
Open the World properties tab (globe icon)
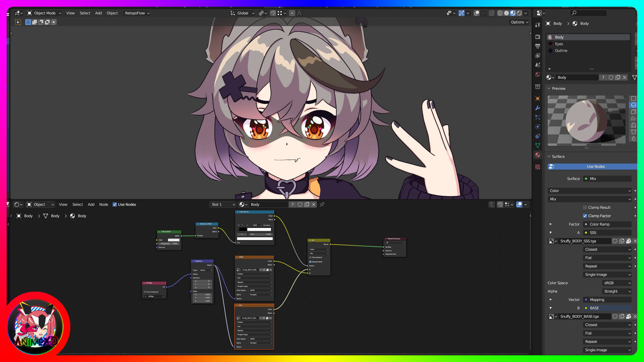pyautogui.click(x=538, y=74)
